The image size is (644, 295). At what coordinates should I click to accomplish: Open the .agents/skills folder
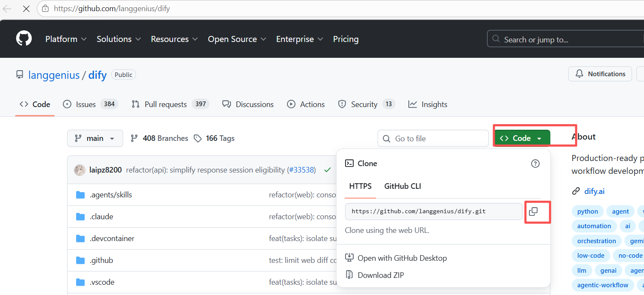point(110,195)
